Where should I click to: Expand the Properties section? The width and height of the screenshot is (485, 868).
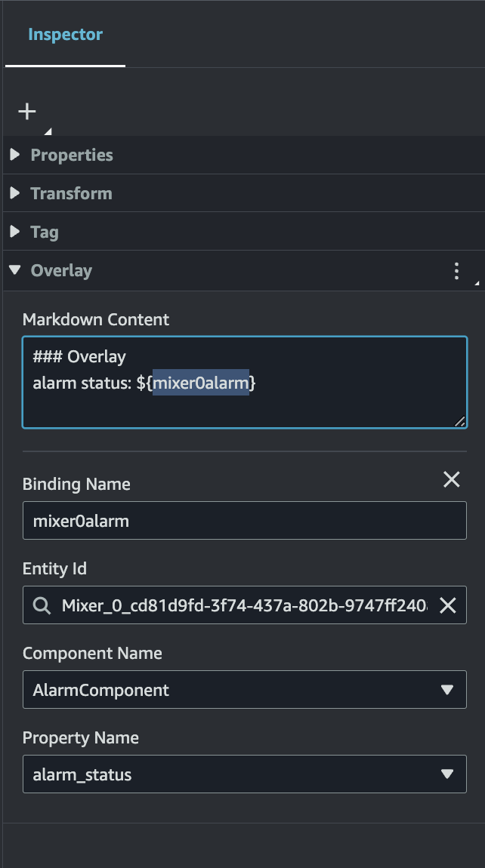[72, 155]
